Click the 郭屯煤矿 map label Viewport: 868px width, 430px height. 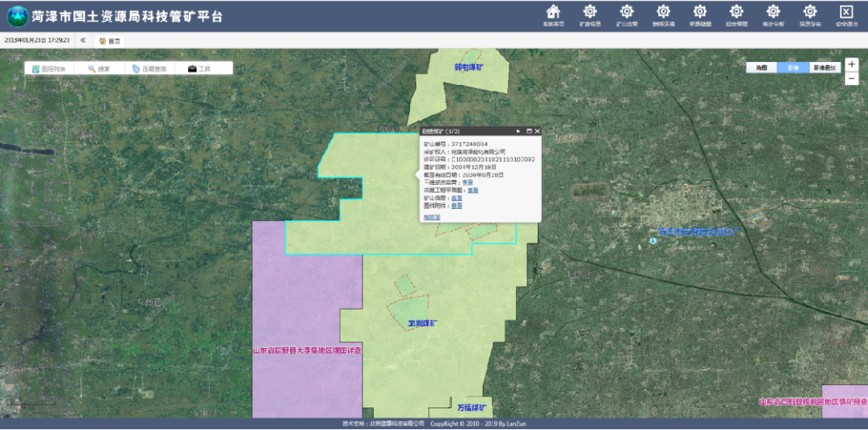point(469,67)
